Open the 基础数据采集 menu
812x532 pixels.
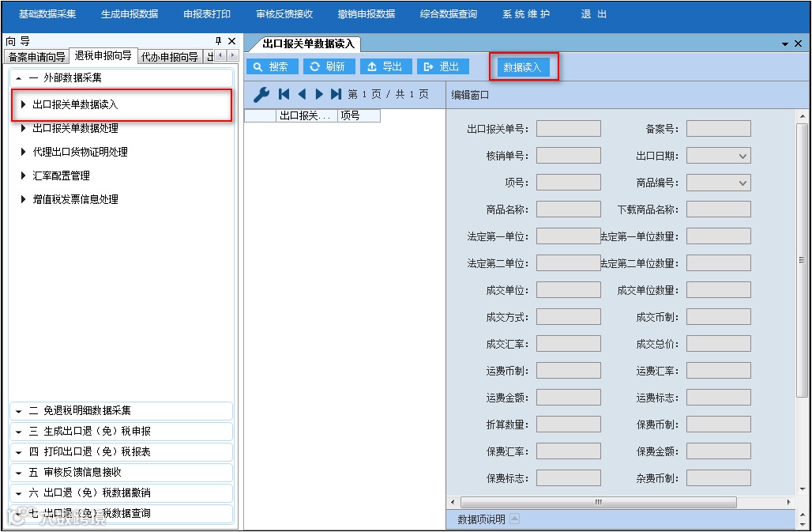pos(47,14)
